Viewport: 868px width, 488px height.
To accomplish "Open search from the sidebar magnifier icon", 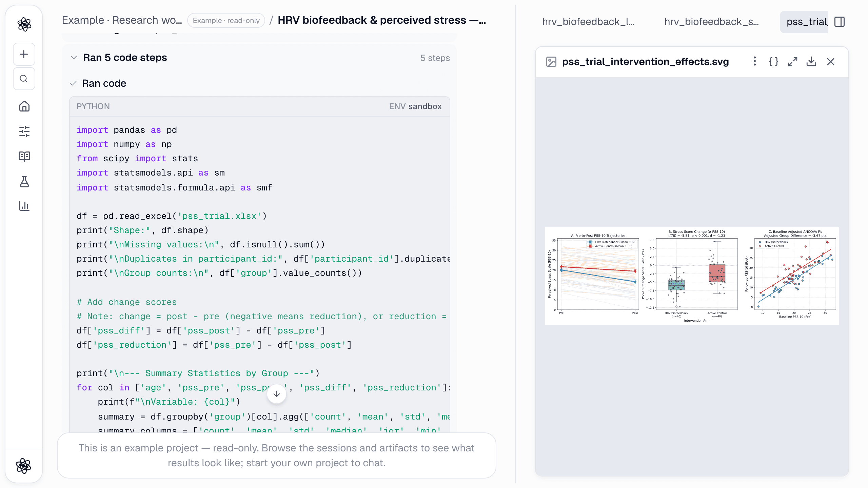I will [x=24, y=79].
